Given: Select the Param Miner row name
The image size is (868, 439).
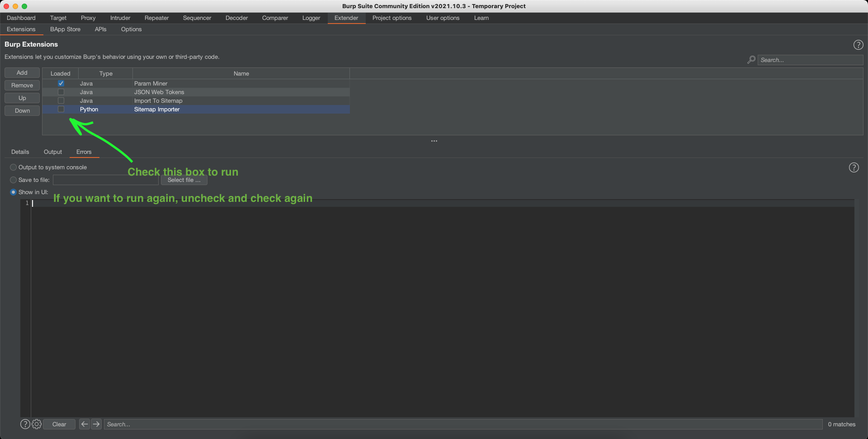Looking at the screenshot, I should click(x=151, y=83).
